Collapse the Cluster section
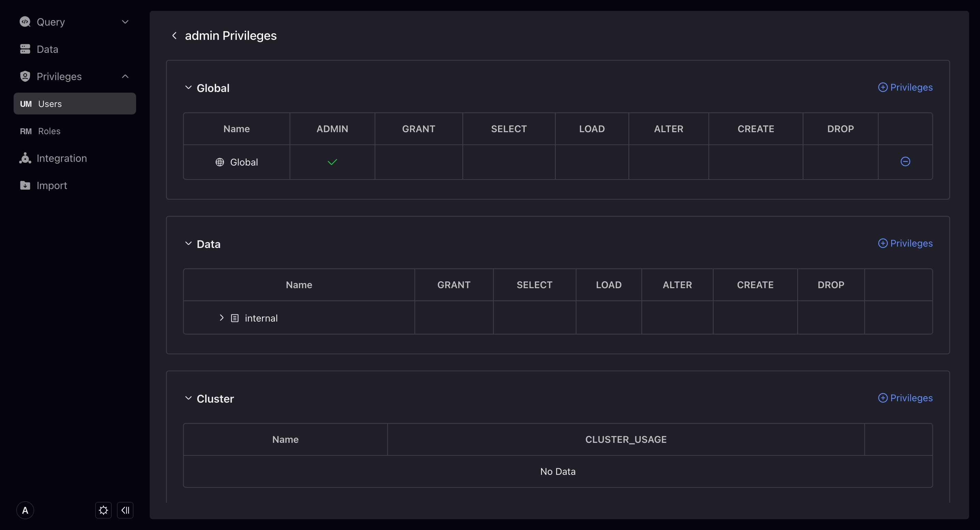 coord(188,398)
